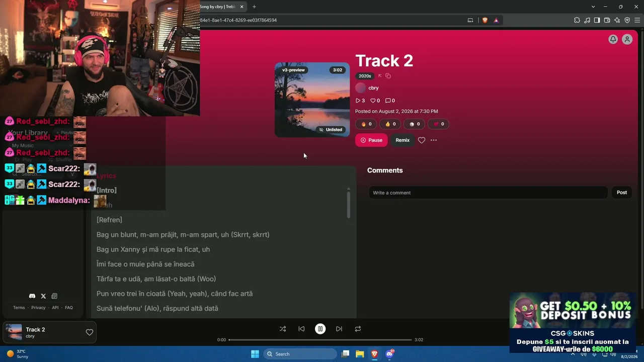React with the white ball emoji

tap(415, 124)
